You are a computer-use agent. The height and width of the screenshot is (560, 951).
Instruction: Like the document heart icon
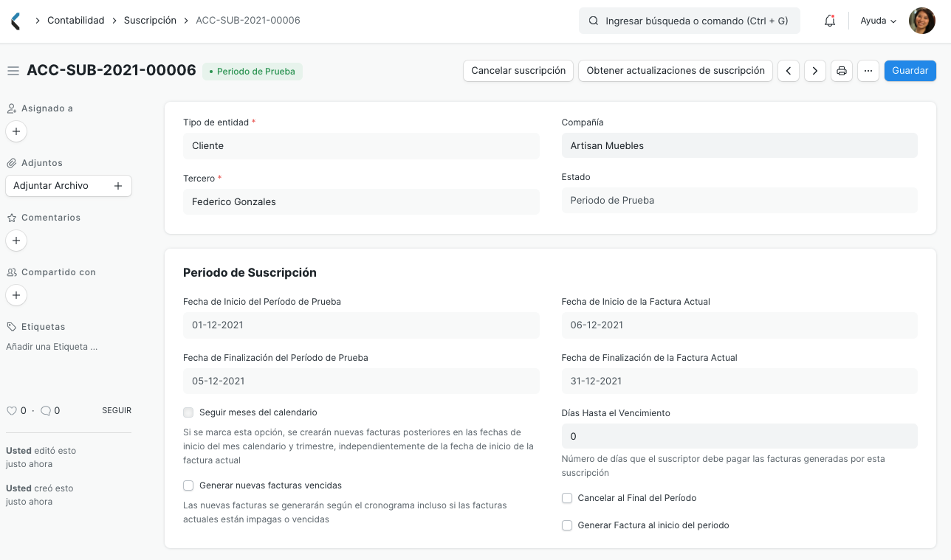pos(11,410)
